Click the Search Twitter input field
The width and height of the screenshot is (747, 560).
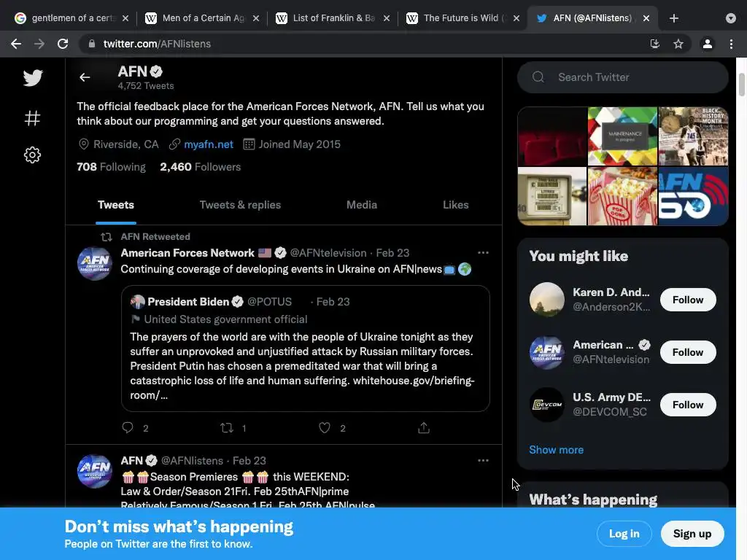click(623, 77)
